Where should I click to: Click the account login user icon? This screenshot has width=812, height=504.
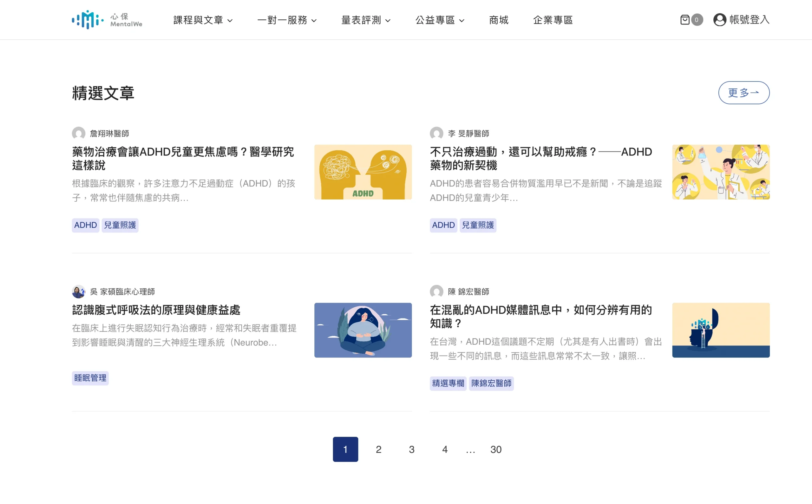coord(719,20)
